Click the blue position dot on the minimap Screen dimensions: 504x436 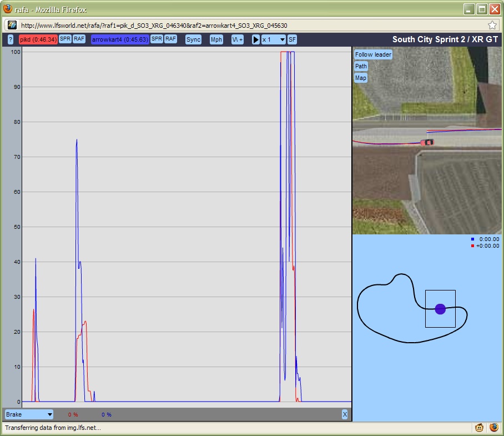440,309
